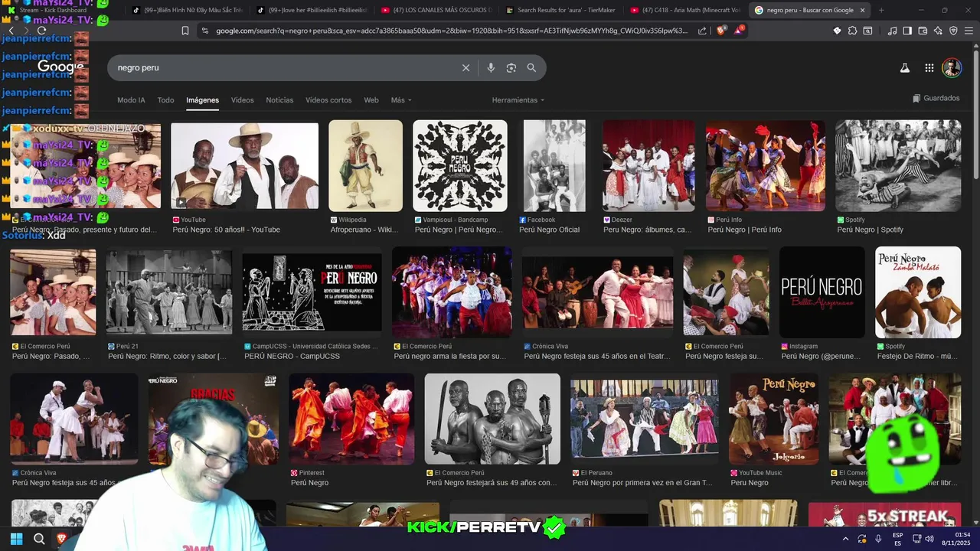Viewport: 980px width, 551px height.
Task: Select the Imágenes tab
Action: (x=202, y=100)
